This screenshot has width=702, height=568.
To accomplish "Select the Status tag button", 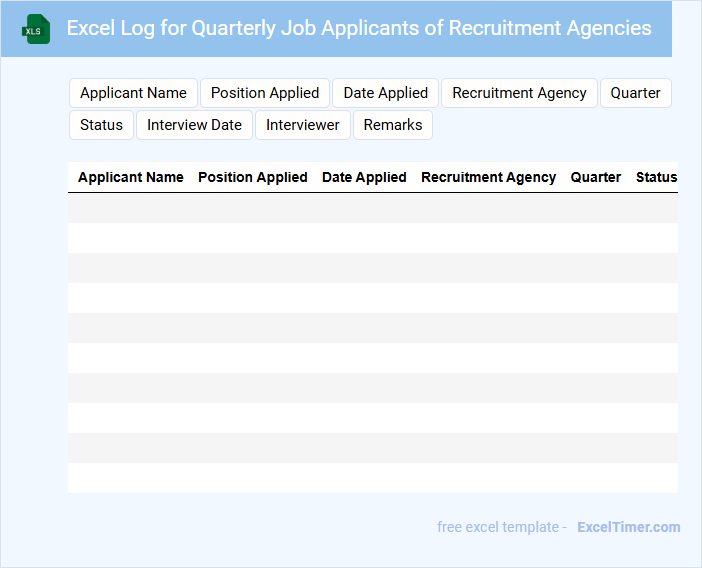I will [102, 125].
